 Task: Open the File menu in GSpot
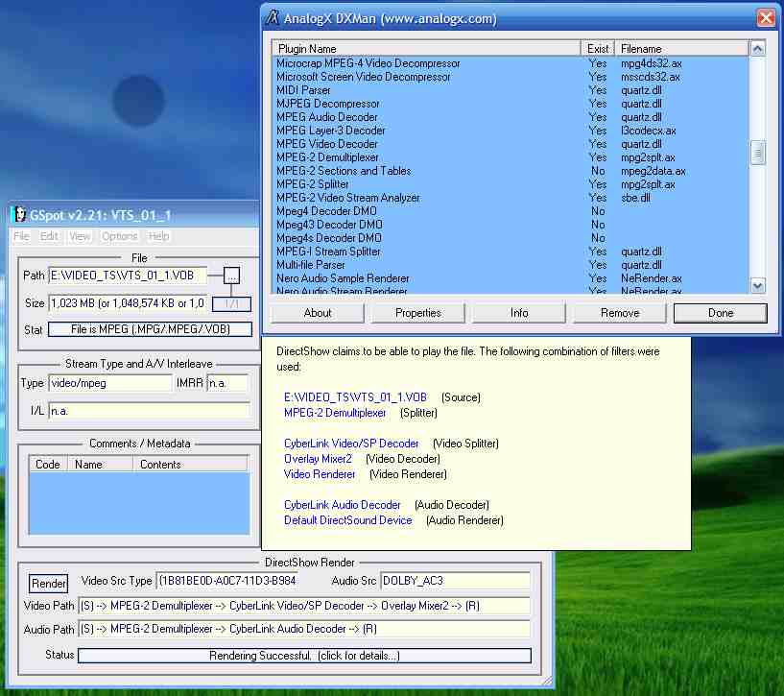21,236
